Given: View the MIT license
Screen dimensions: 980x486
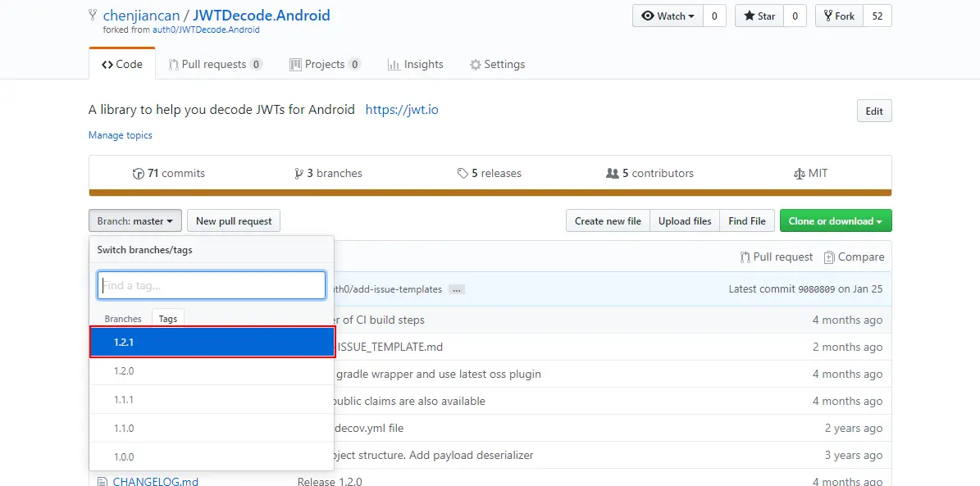Looking at the screenshot, I should [810, 174].
